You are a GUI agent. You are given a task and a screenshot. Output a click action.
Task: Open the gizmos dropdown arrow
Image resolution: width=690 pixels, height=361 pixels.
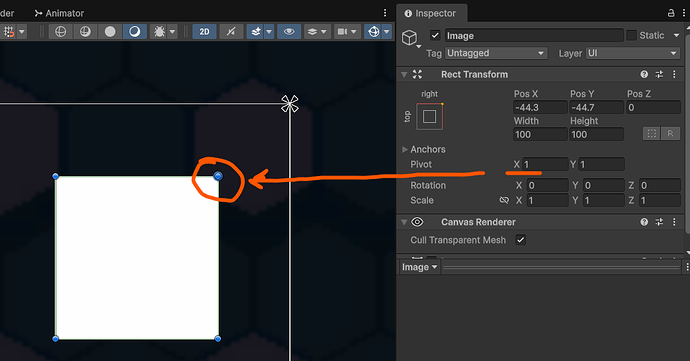pos(387,32)
